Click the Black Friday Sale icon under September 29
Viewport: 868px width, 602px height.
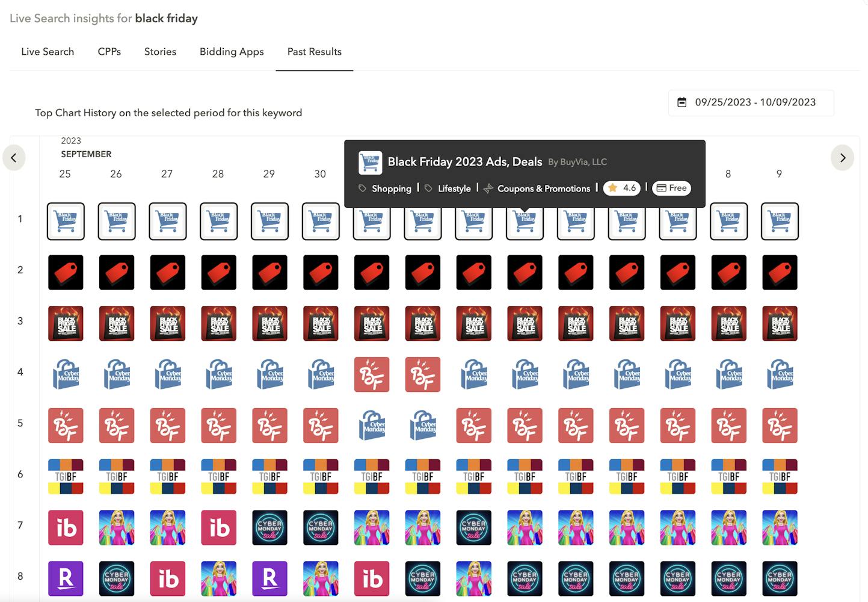pyautogui.click(x=269, y=323)
